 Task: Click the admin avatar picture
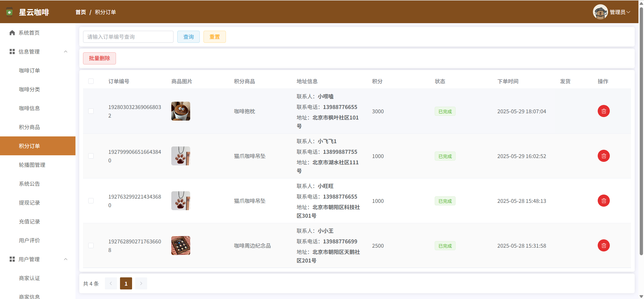click(x=600, y=12)
